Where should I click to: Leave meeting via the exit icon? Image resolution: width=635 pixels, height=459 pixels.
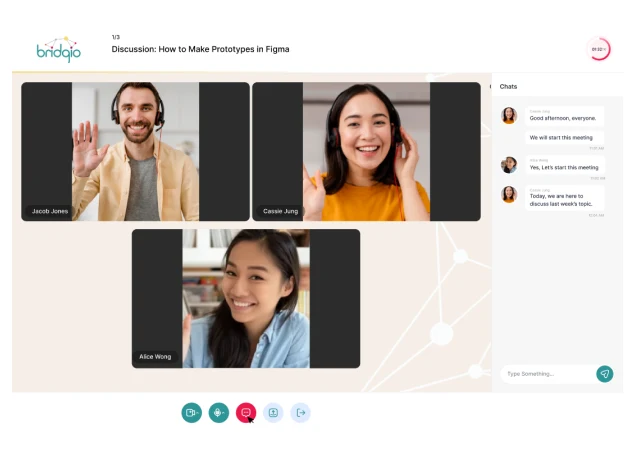point(300,412)
